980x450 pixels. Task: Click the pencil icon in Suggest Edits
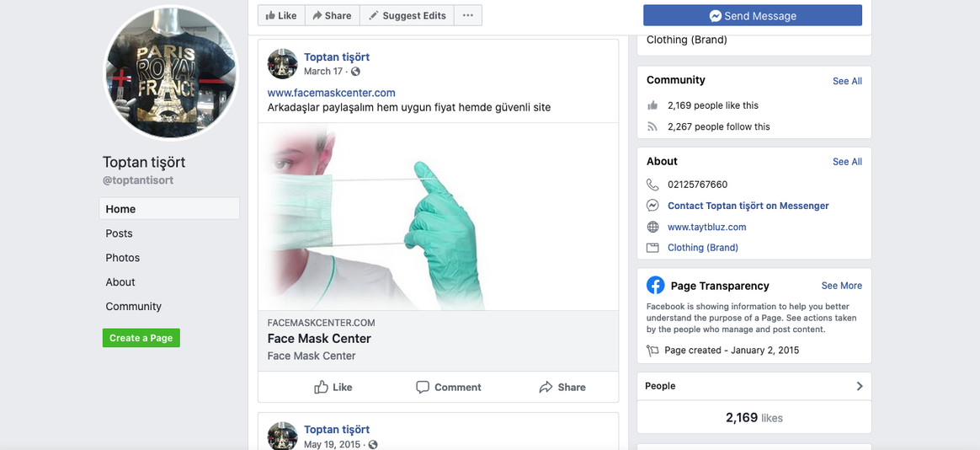pyautogui.click(x=374, y=16)
